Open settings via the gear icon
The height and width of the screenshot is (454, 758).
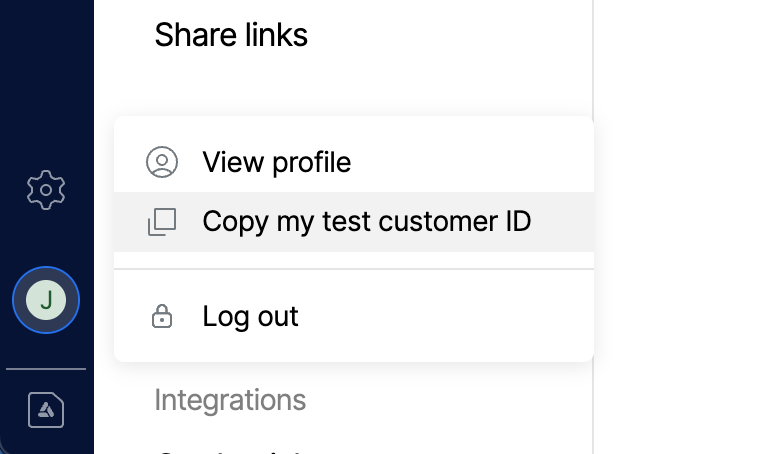click(46, 190)
